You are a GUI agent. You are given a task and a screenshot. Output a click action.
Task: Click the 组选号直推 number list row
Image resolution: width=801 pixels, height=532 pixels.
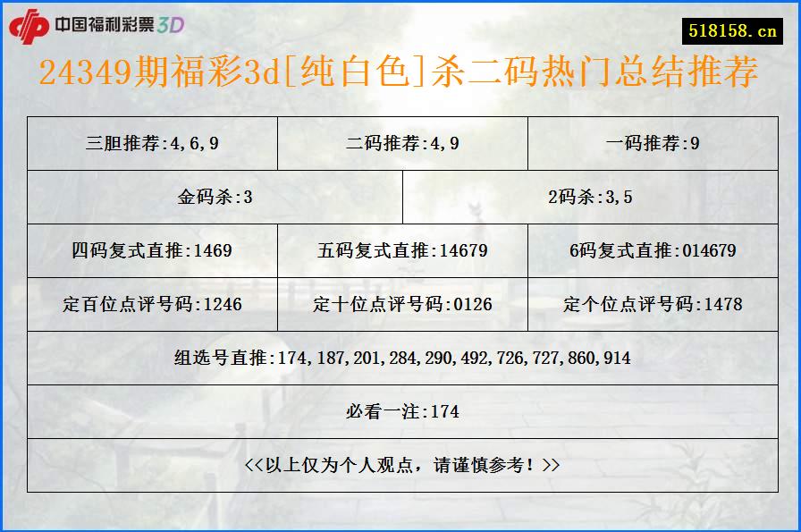pos(400,359)
